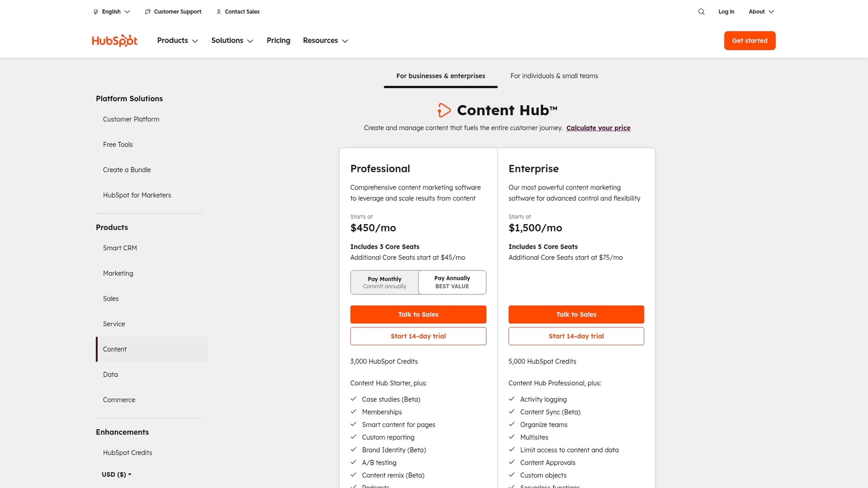Click the Customer Support chat bubble icon

click(148, 11)
